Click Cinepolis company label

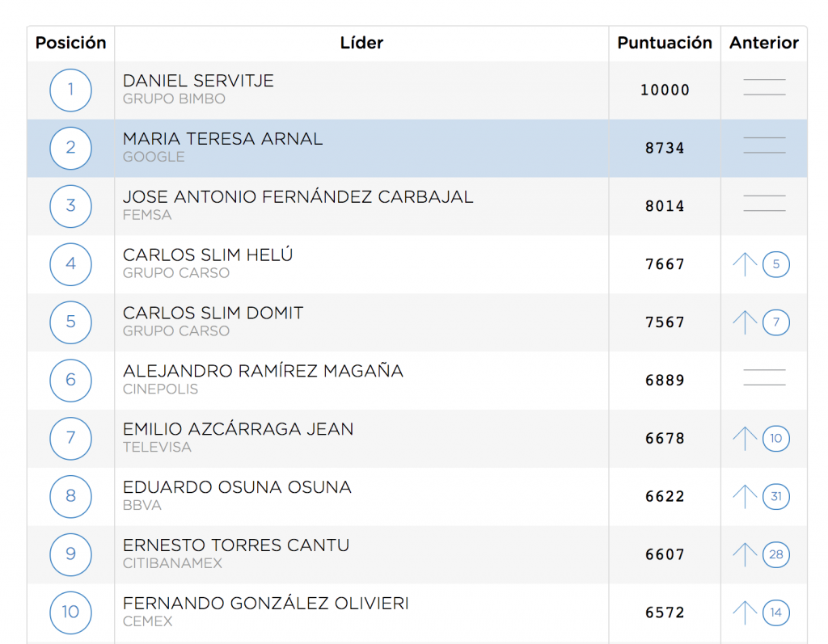point(160,389)
